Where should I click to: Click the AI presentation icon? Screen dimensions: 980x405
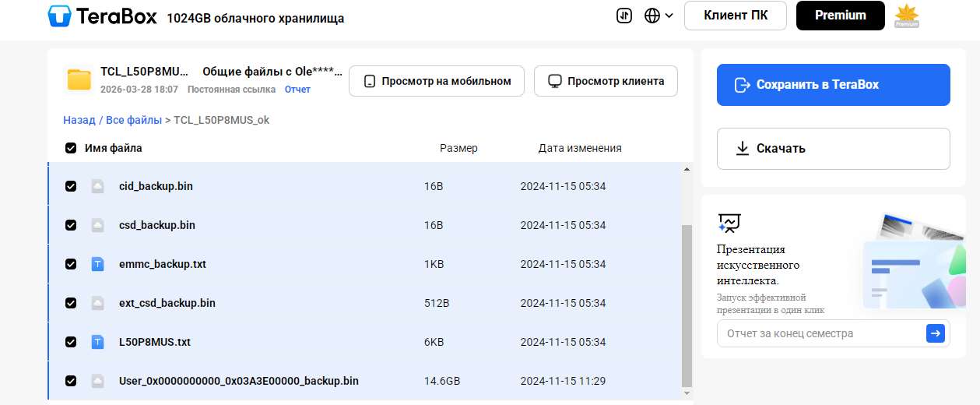[729, 224]
